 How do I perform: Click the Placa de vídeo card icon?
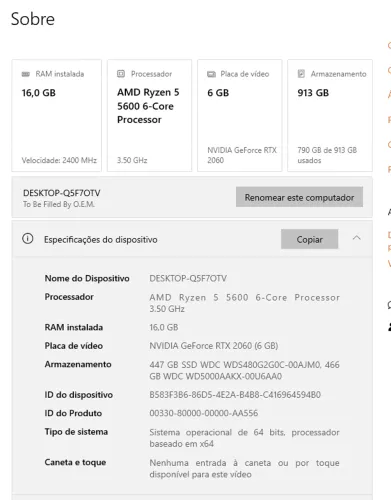coord(211,74)
